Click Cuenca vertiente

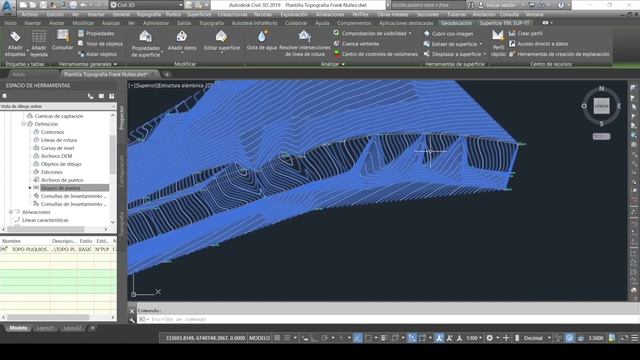(x=356, y=44)
